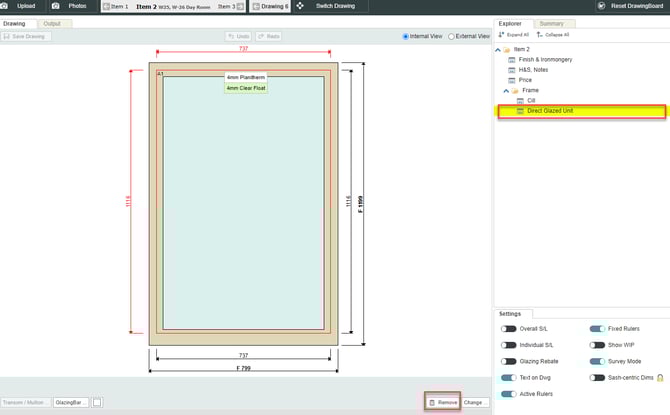Toggle the Fixed Rulers switch

click(597, 328)
